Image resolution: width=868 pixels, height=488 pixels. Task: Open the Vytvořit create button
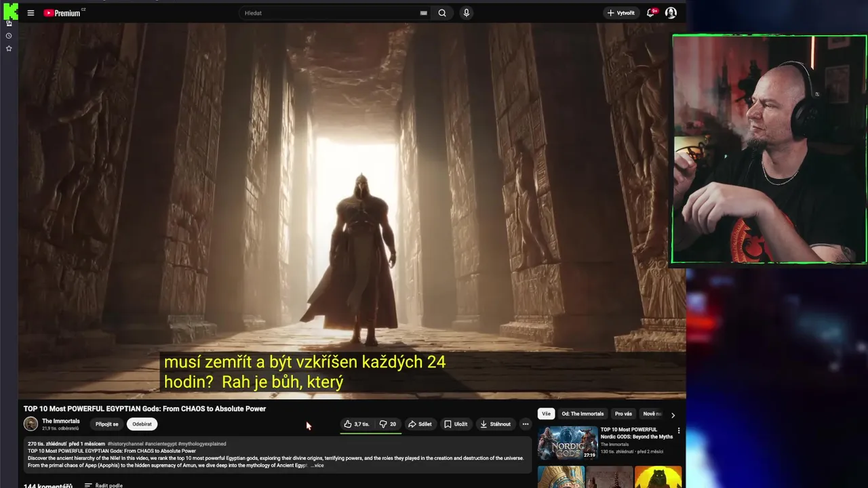(621, 13)
